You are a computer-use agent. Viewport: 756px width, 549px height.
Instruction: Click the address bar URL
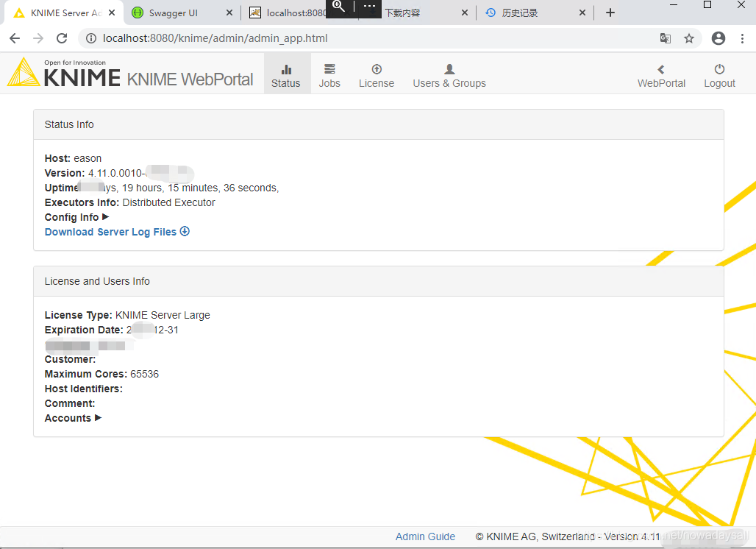[x=215, y=38]
